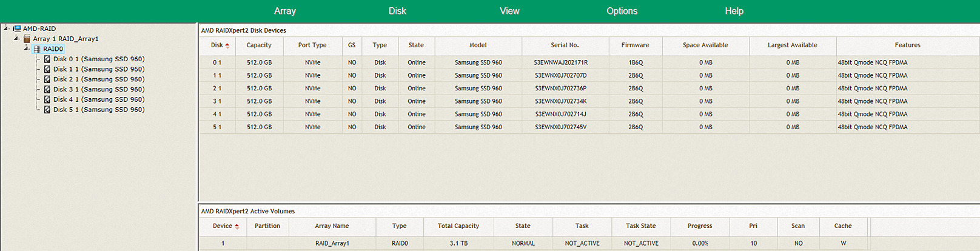Screen dimensions: 980x251
Task: Sort disk devices by Disk column
Action: pos(217,45)
